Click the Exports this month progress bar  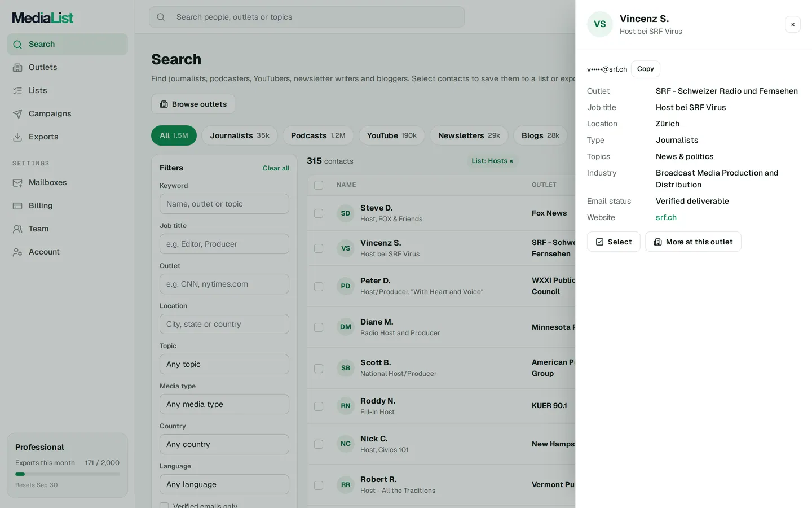pos(67,474)
